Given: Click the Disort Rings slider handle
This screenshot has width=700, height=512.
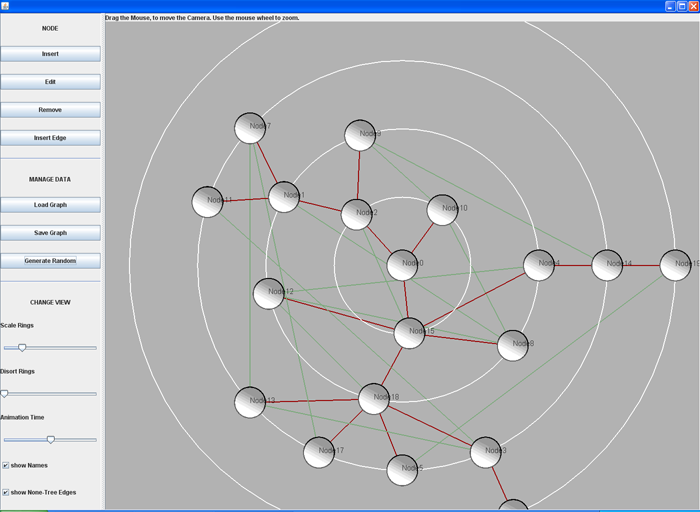Looking at the screenshot, I should pyautogui.click(x=4, y=394).
